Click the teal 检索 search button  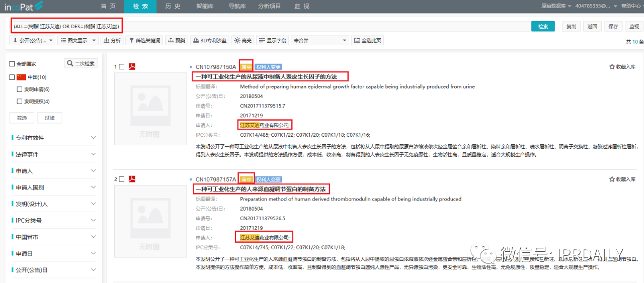(x=543, y=26)
